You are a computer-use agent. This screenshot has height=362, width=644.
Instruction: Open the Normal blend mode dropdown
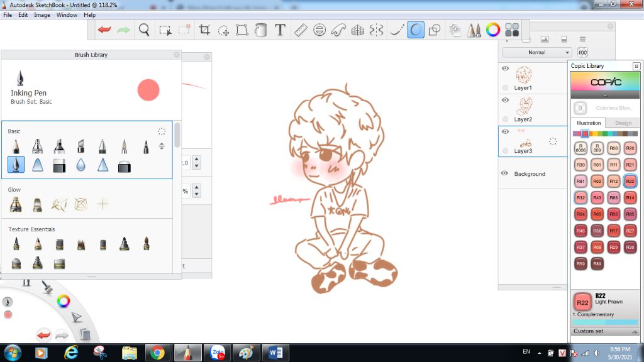pyautogui.click(x=537, y=53)
